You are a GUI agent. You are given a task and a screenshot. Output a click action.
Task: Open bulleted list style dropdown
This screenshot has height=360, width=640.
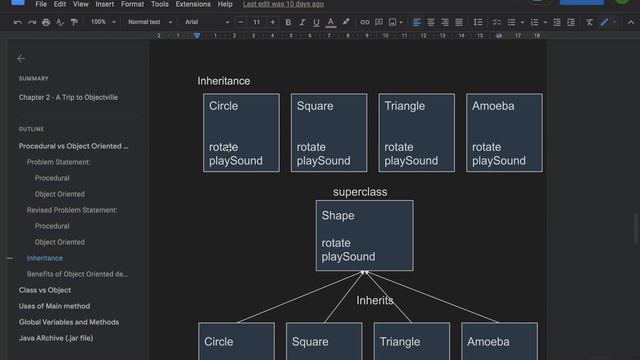click(522, 22)
